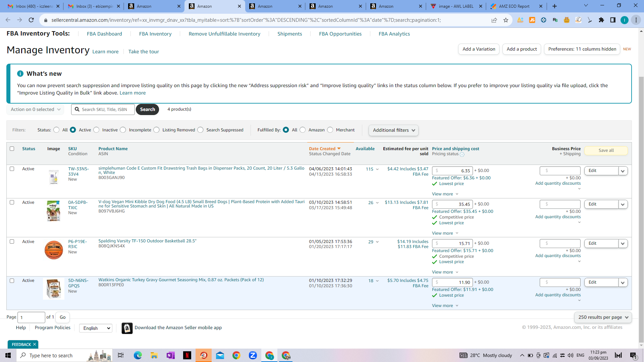Open Chrome's three-dot menu
Image resolution: width=644 pixels, height=362 pixels.
[x=636, y=20]
